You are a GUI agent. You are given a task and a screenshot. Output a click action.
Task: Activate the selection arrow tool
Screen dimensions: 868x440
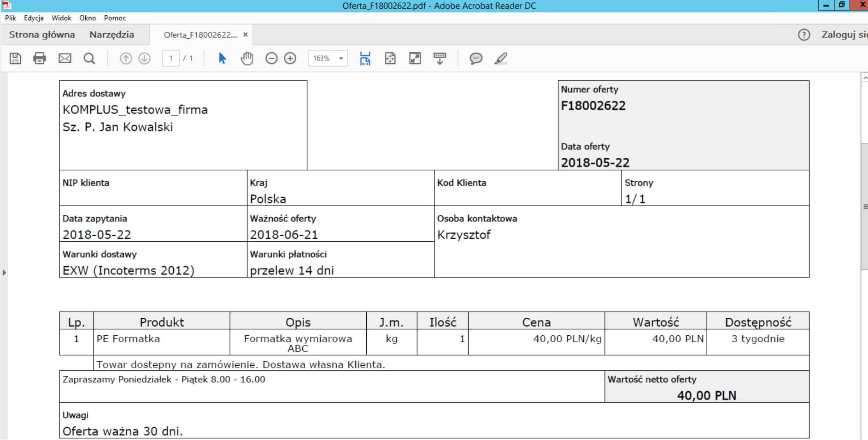(x=222, y=59)
